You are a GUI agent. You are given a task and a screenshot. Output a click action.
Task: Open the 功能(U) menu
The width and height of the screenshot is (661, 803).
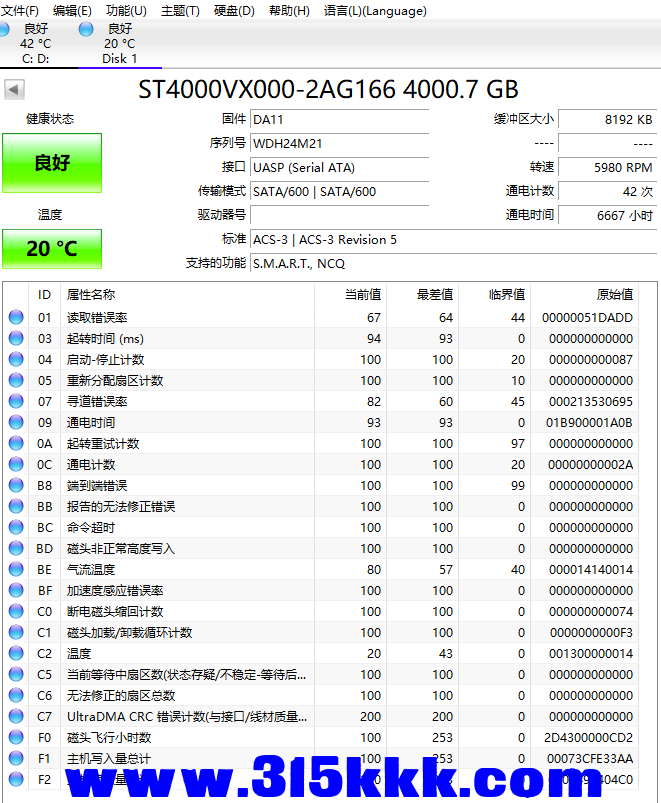click(x=126, y=11)
